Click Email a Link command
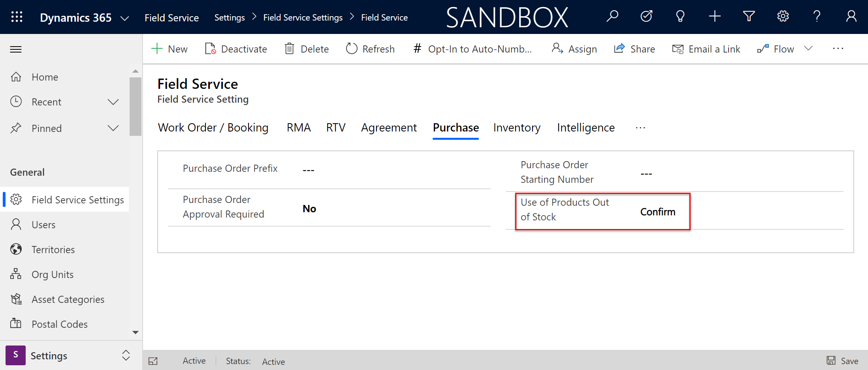Screen dimensions: 868x370 point(706,49)
